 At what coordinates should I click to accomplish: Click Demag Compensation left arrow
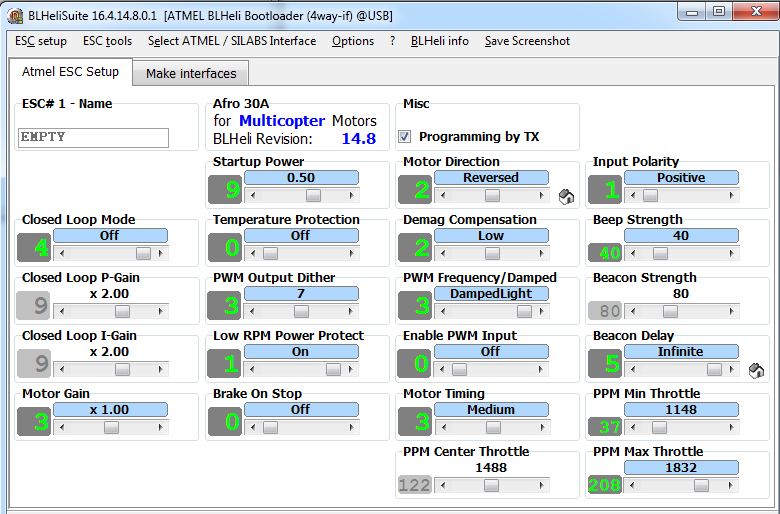[443, 254]
